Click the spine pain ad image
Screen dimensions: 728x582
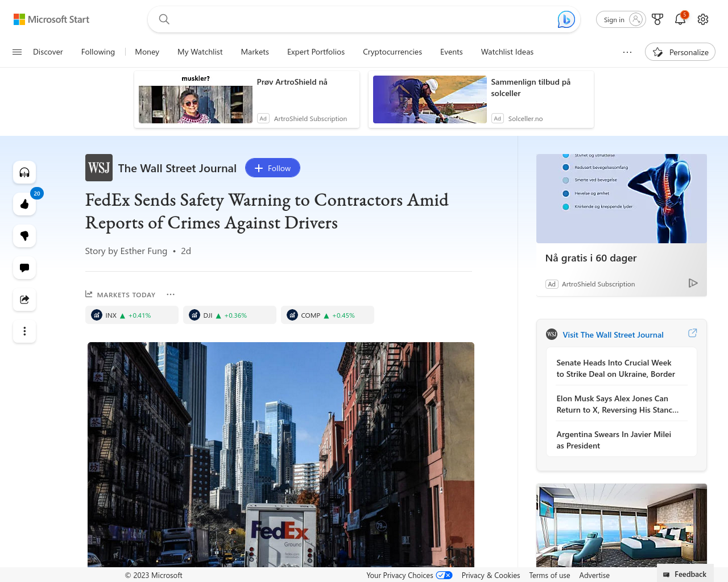tap(622, 198)
